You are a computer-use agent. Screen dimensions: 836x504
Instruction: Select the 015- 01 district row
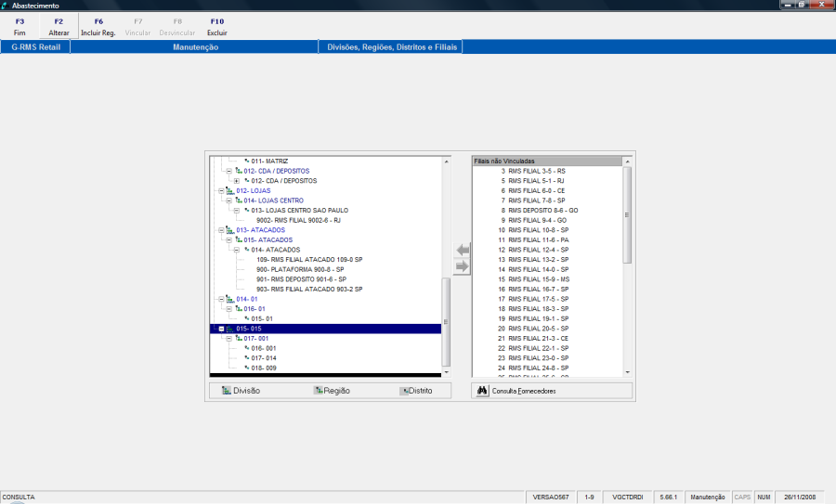[262, 318]
